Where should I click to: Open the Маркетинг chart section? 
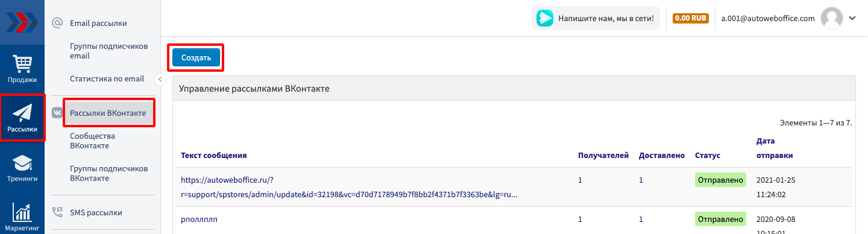click(22, 216)
